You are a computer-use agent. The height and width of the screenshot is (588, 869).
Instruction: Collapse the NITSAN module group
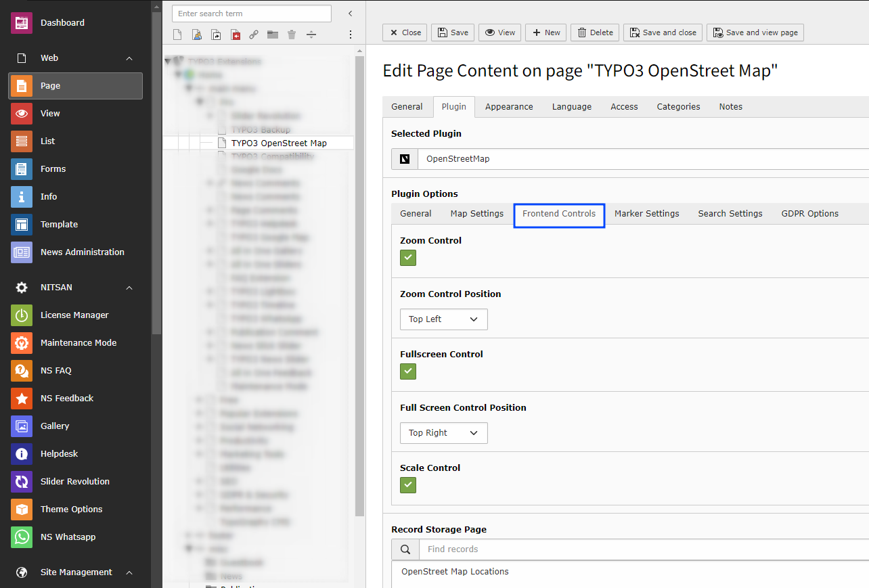(129, 288)
